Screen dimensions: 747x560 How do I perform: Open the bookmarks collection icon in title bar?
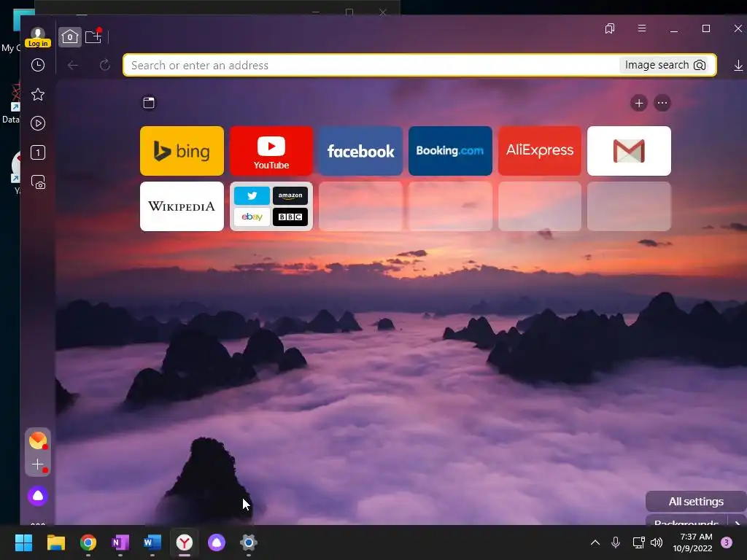tap(609, 28)
